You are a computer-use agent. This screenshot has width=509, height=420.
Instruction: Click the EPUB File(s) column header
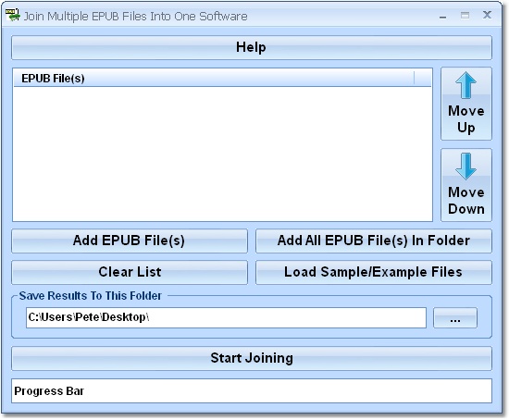pyautogui.click(x=214, y=79)
